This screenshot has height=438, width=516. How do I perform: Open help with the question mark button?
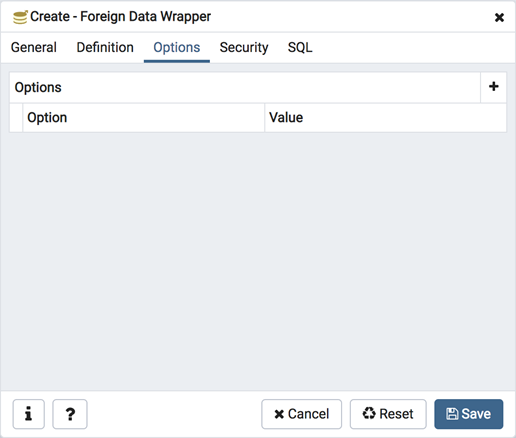point(70,414)
